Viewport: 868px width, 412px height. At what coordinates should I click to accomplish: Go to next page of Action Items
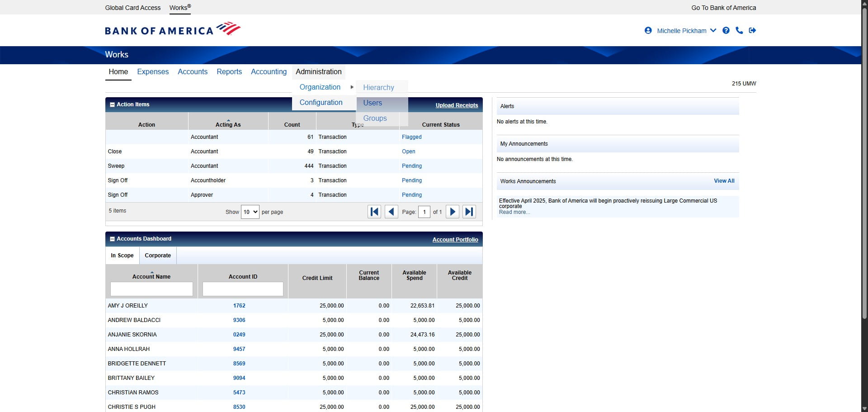[x=452, y=212]
